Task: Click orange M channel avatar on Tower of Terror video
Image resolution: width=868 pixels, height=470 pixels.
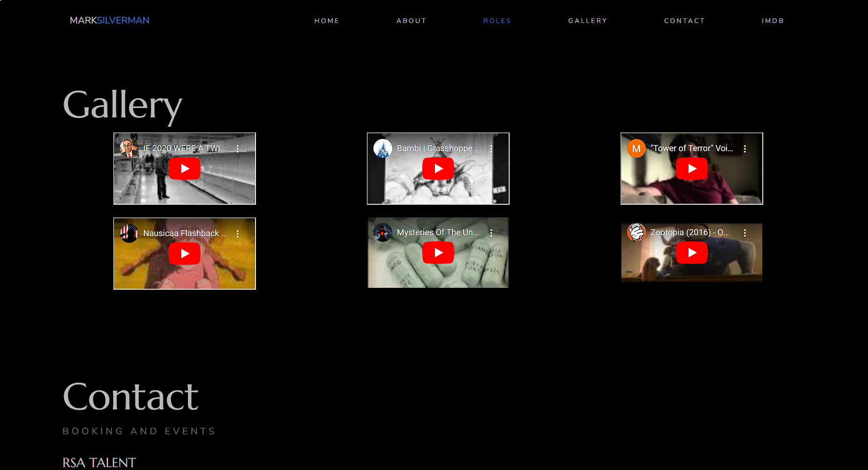Action: (636, 148)
